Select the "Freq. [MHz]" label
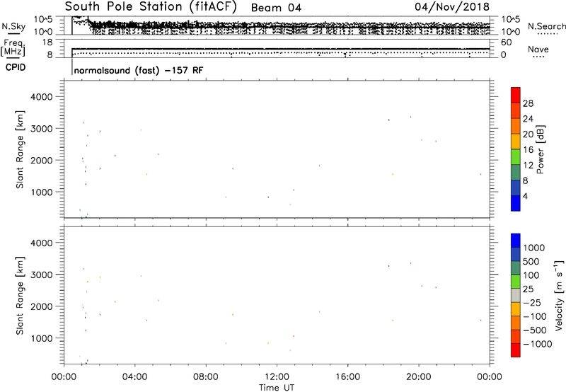The height and width of the screenshot is (392, 566). (13, 47)
